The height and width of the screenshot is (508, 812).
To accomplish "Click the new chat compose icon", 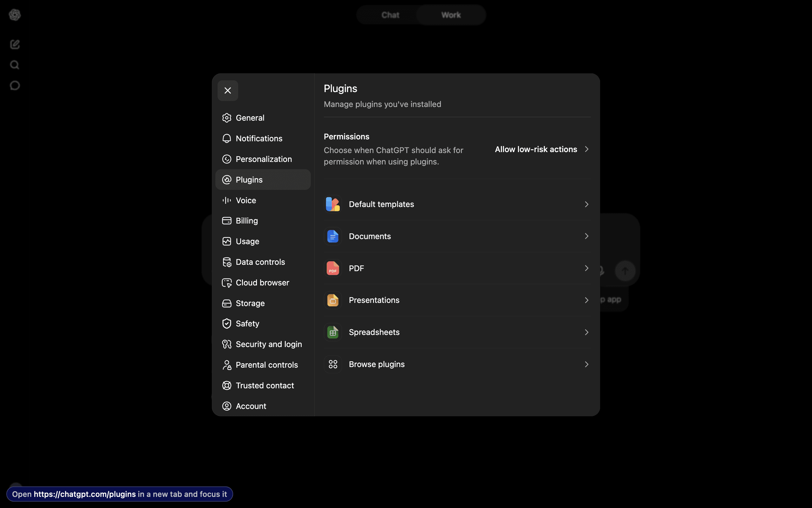I will click(15, 44).
